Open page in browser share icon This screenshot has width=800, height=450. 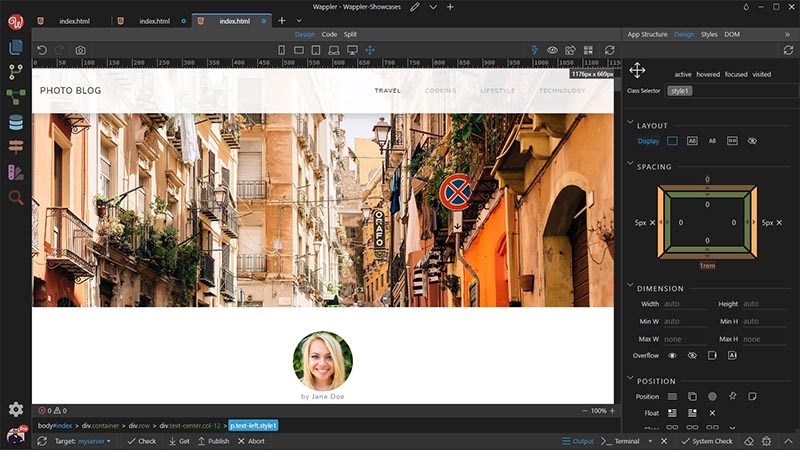pos(570,50)
